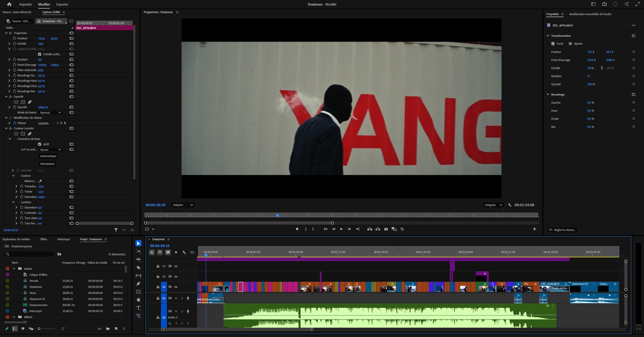Toggle linked selection in timeline

[x=168, y=252]
